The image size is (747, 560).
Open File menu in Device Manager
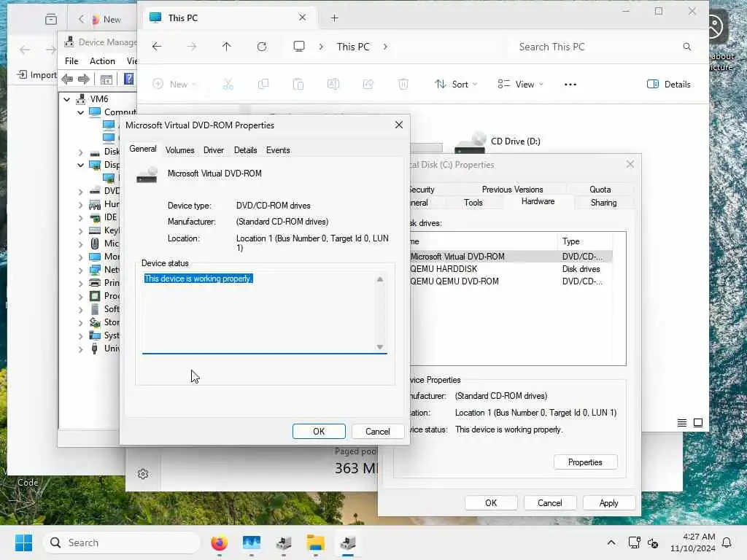[x=71, y=61]
